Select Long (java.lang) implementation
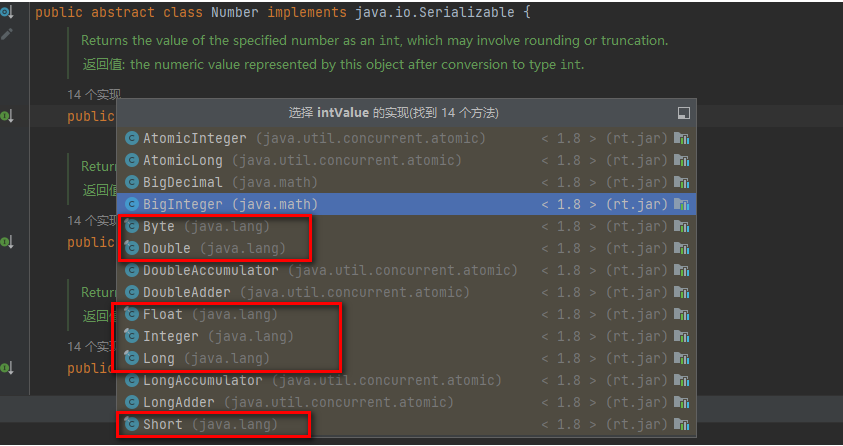Viewport: 843px width, 446px height. pos(406,358)
